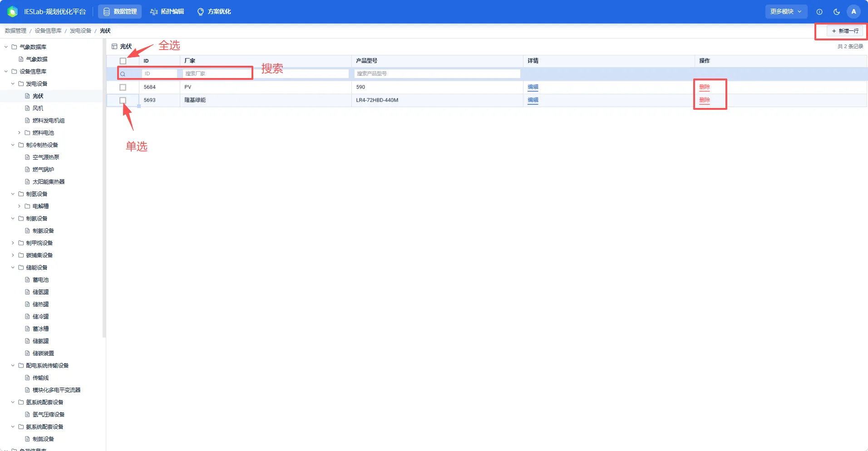Open the 拓扑编辑 tab

click(x=167, y=12)
